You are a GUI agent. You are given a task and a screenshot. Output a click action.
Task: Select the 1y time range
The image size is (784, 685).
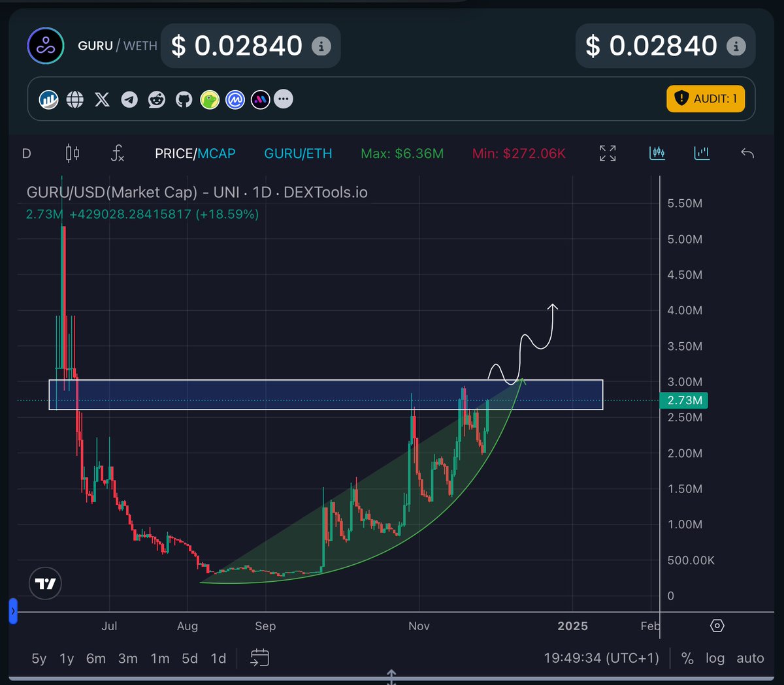pos(67,658)
